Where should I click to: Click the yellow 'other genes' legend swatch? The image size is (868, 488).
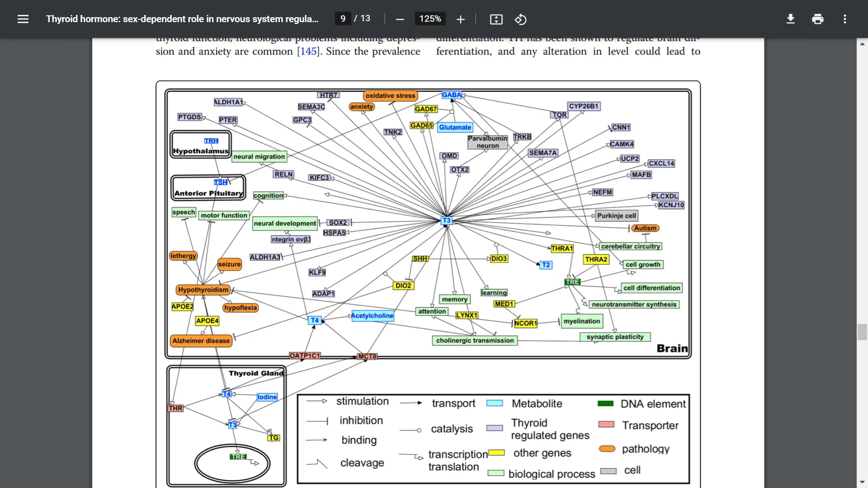[496, 452]
